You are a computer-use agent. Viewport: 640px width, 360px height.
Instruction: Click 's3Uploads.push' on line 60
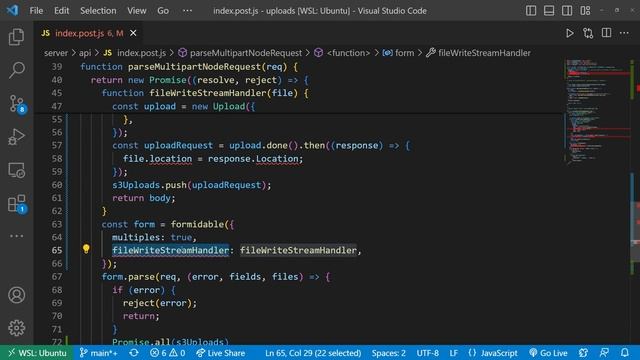click(x=149, y=185)
